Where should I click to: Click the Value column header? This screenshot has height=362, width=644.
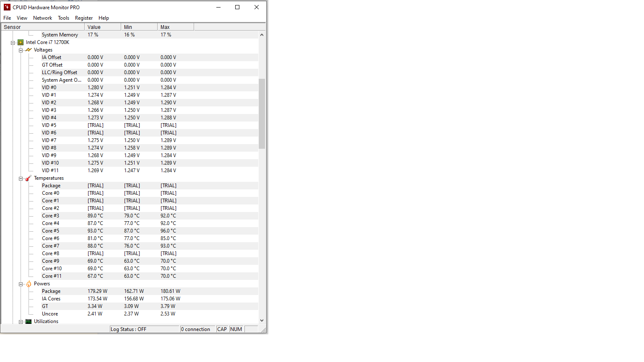coord(103,27)
